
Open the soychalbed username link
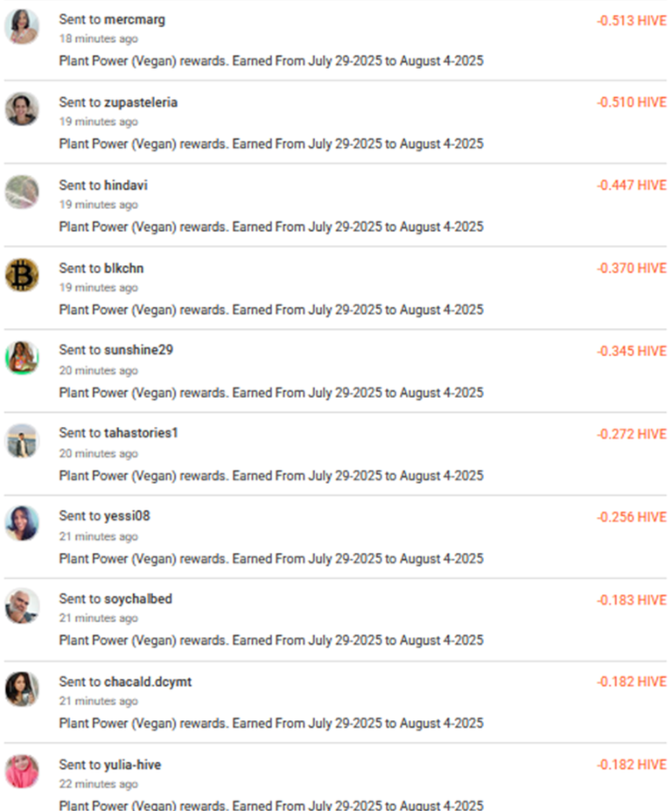click(138, 599)
